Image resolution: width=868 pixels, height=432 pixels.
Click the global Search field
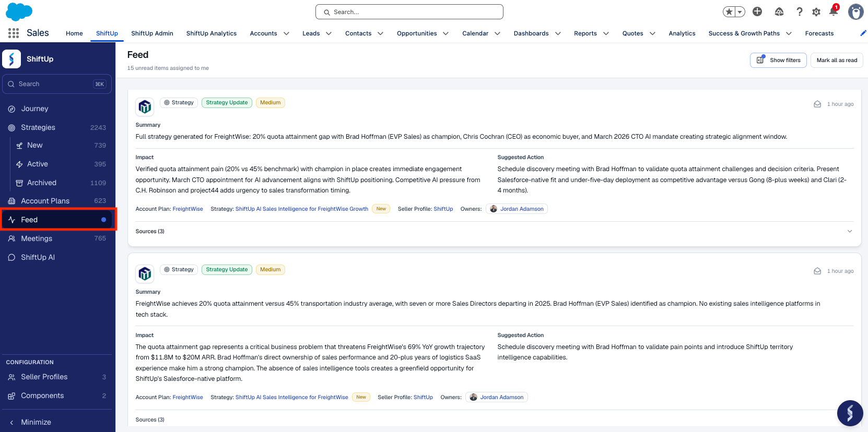point(409,12)
